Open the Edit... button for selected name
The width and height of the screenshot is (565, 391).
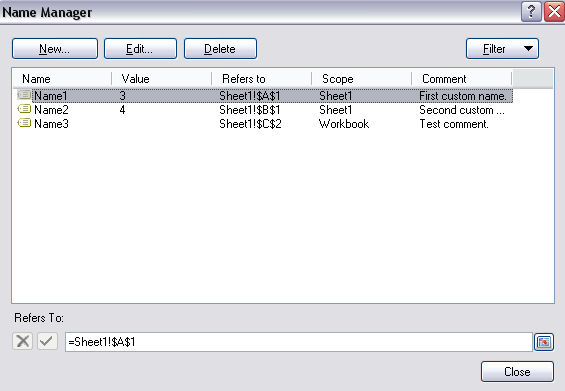pyautogui.click(x=141, y=49)
